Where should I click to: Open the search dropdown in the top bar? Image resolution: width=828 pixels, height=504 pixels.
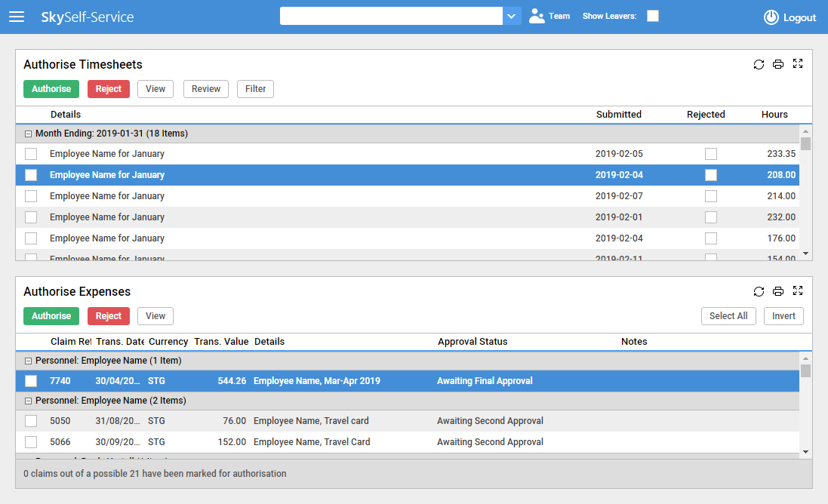512,15
